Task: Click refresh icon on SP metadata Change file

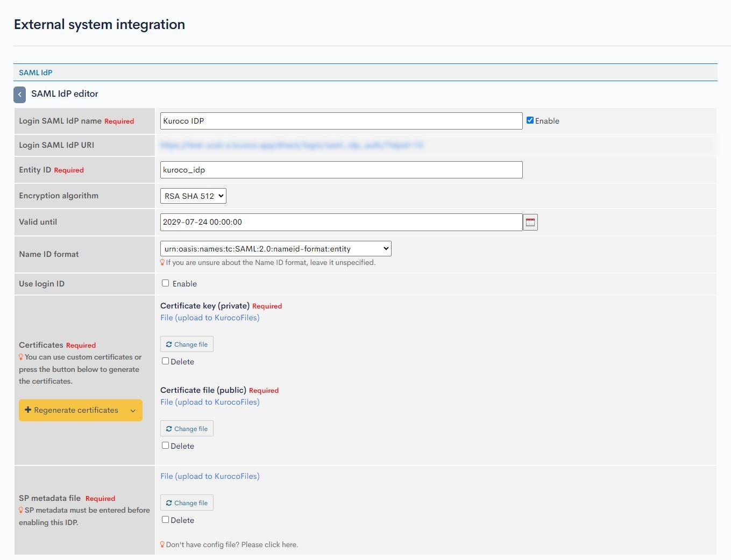Action: tap(169, 503)
